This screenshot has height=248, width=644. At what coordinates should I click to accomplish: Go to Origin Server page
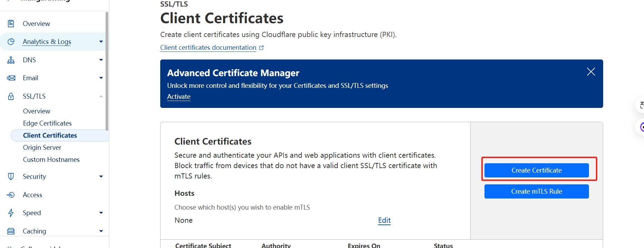pyautogui.click(x=42, y=147)
